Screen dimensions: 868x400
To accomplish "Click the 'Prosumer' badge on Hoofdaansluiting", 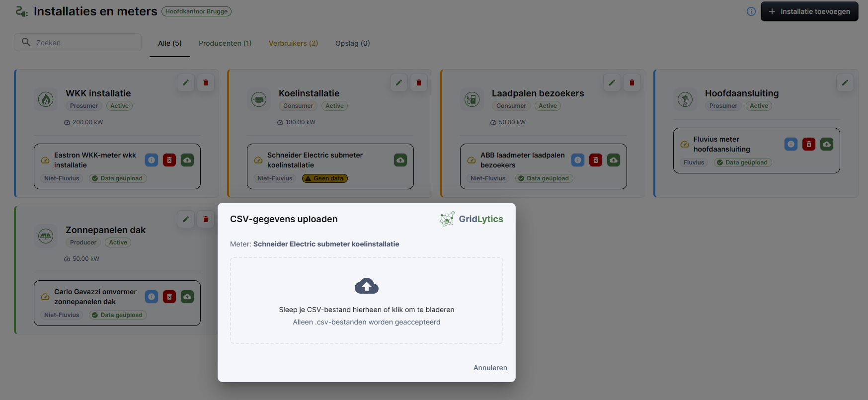I will pos(723,106).
